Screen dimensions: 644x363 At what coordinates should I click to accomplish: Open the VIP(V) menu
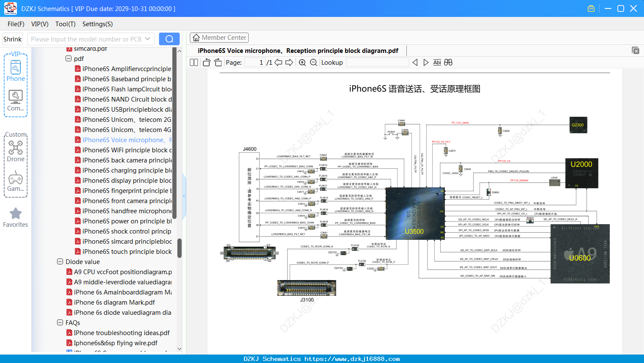click(40, 24)
